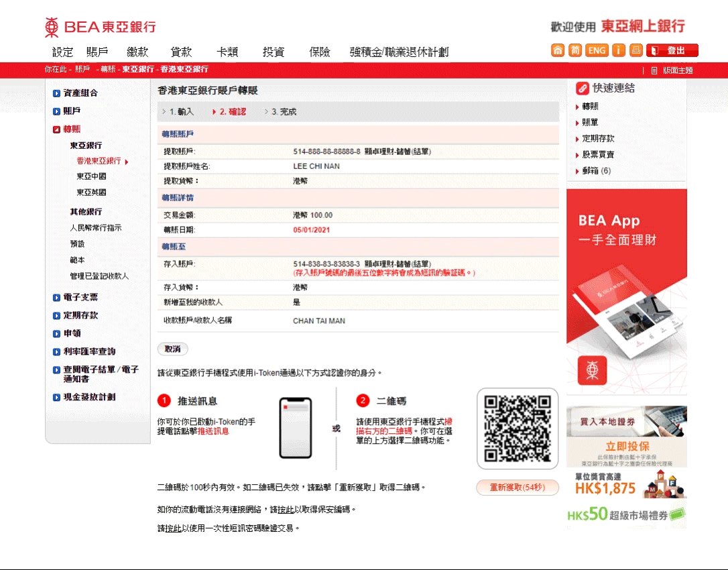
Task: Open the 郵箱 (6) quick link
Action: [596, 171]
